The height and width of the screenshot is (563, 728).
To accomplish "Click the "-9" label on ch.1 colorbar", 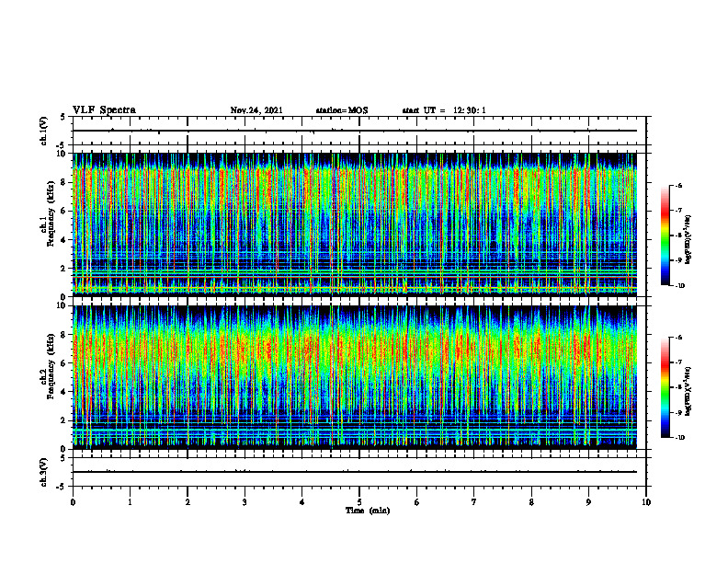I will click(678, 260).
